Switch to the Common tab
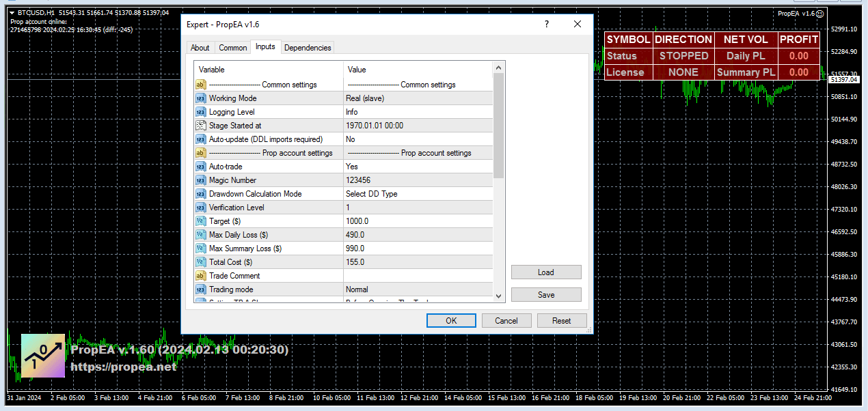 click(x=233, y=48)
